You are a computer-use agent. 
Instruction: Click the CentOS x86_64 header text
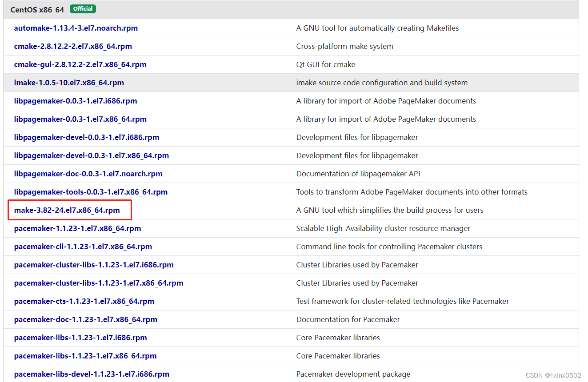[37, 9]
